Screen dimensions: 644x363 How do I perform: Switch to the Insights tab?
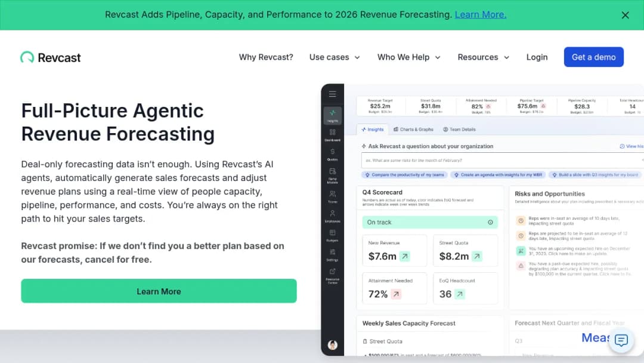372,130
